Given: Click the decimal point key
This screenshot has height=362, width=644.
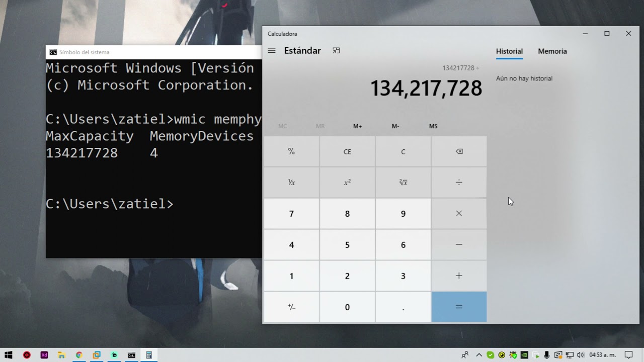Looking at the screenshot, I should (403, 307).
